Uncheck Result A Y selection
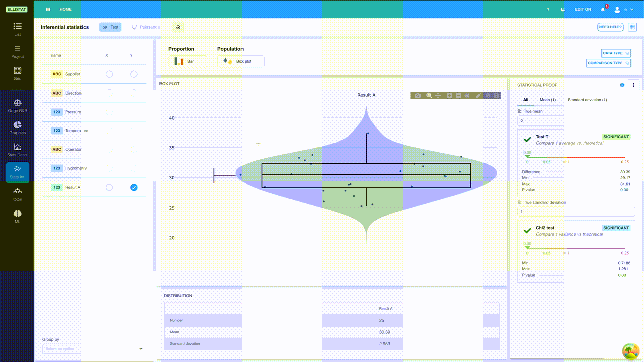 (134, 187)
